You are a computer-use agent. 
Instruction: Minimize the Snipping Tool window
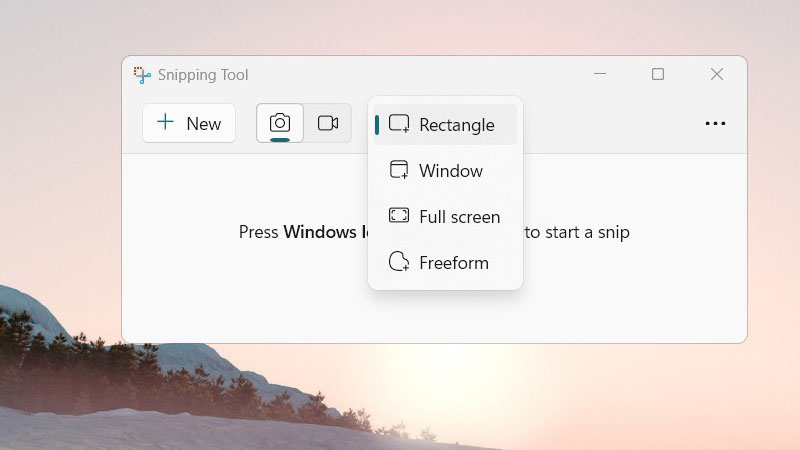(600, 74)
